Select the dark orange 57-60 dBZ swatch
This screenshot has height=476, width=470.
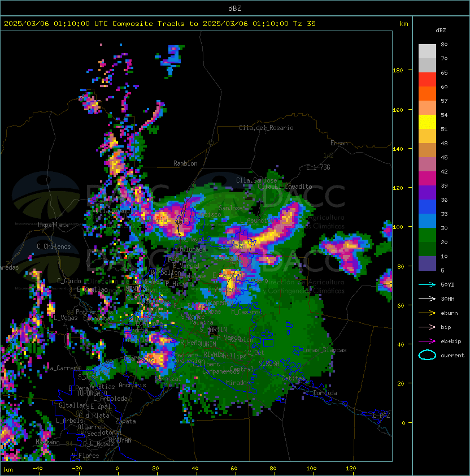(427, 93)
